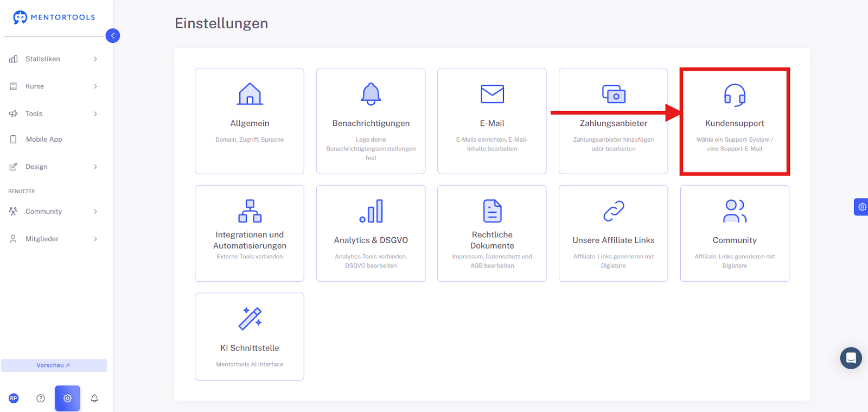Open the RP user avatar
868x412 pixels.
point(14,398)
